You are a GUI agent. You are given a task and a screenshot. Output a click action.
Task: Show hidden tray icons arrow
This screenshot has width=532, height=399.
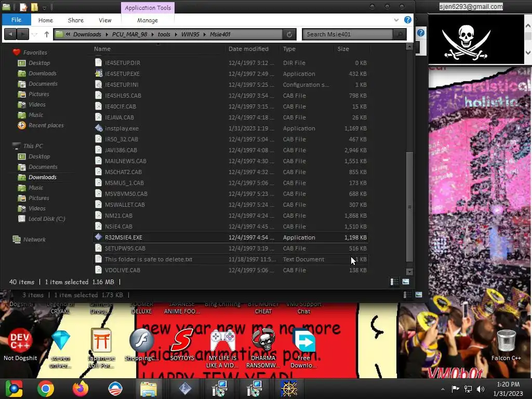pyautogui.click(x=443, y=389)
